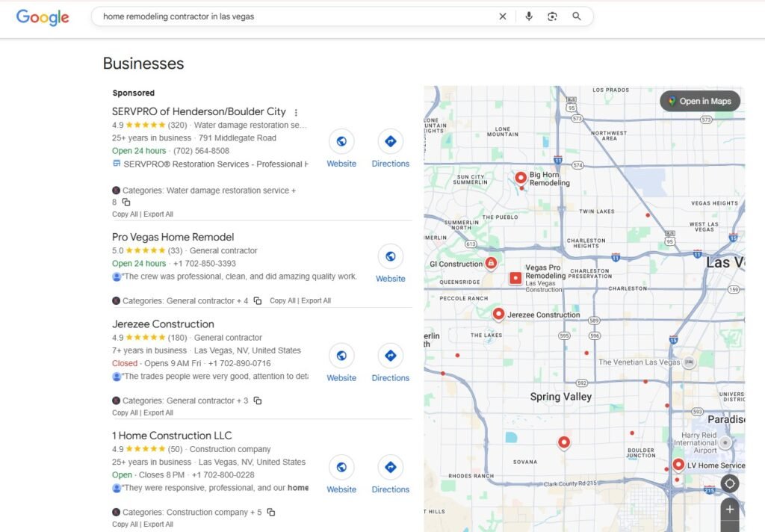Click Open in Maps button

coord(700,101)
